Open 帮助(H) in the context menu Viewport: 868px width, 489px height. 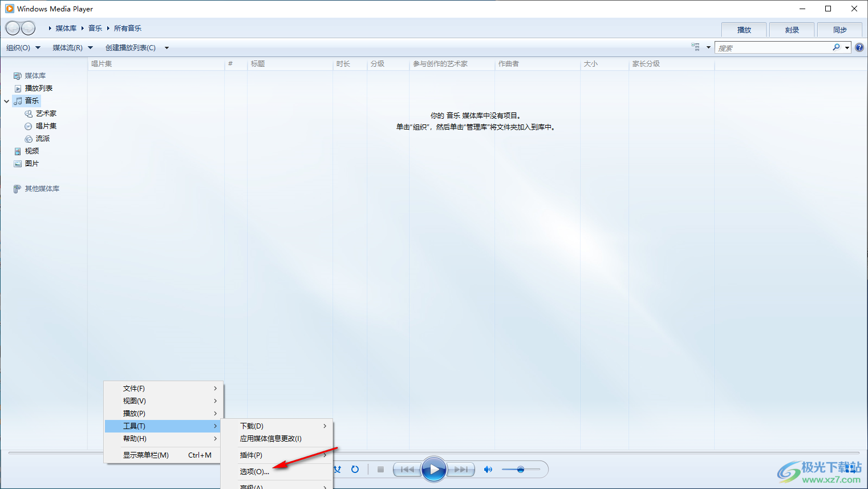pyautogui.click(x=163, y=439)
